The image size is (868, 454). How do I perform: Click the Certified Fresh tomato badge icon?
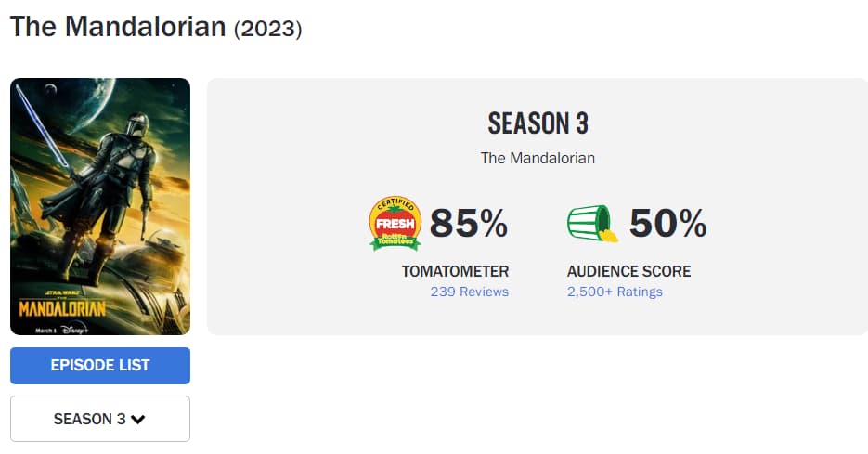click(395, 223)
